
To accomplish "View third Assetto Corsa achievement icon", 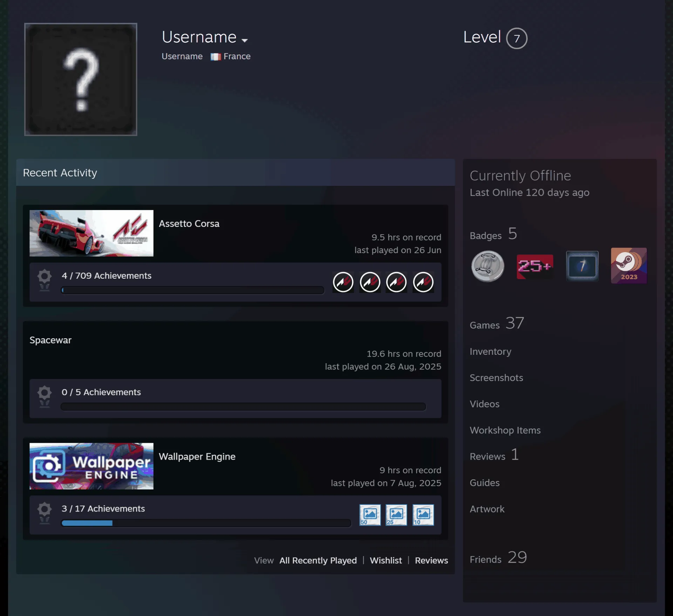I will 396,282.
